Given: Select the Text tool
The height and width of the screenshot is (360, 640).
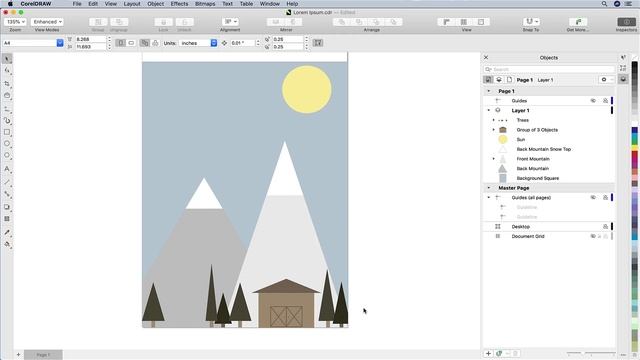Looking at the screenshot, I should coord(7,169).
